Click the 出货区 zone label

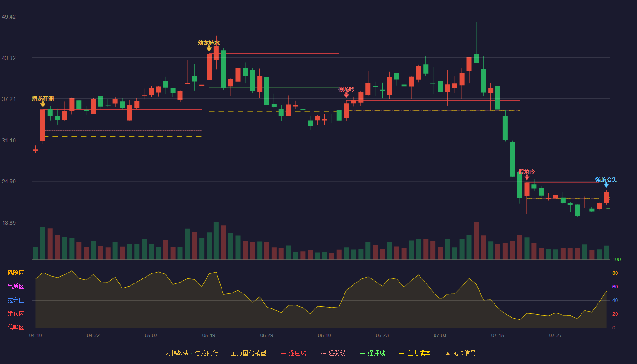click(15, 287)
